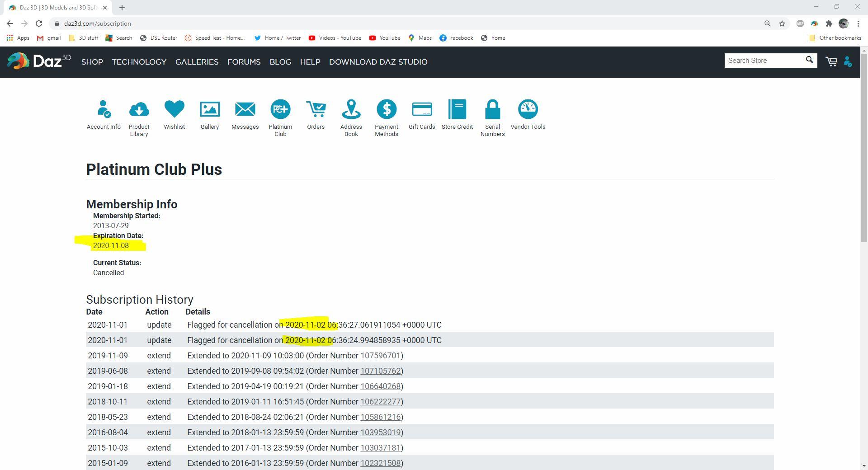This screenshot has height=470, width=868.
Task: Open the shopping cart in the header
Action: (831, 61)
